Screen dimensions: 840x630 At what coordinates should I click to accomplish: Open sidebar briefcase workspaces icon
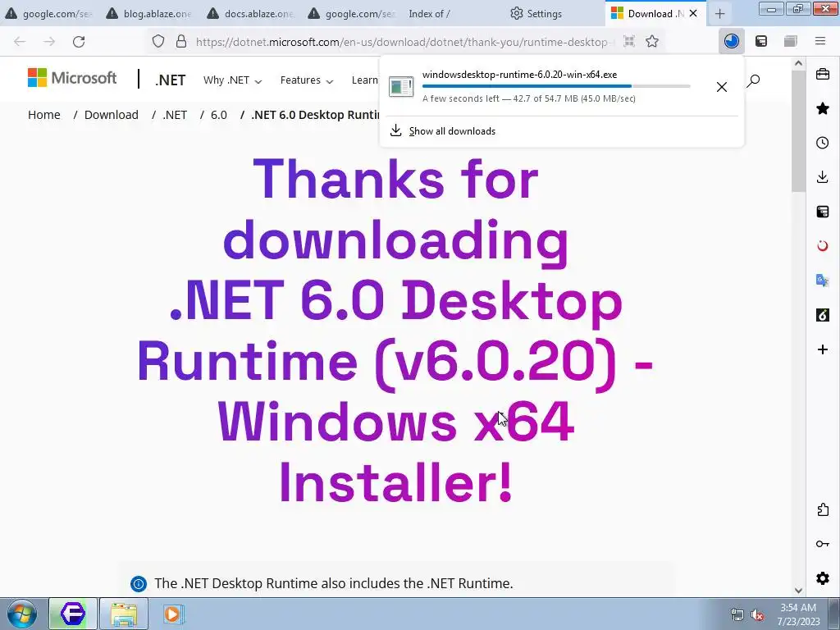pyautogui.click(x=822, y=74)
